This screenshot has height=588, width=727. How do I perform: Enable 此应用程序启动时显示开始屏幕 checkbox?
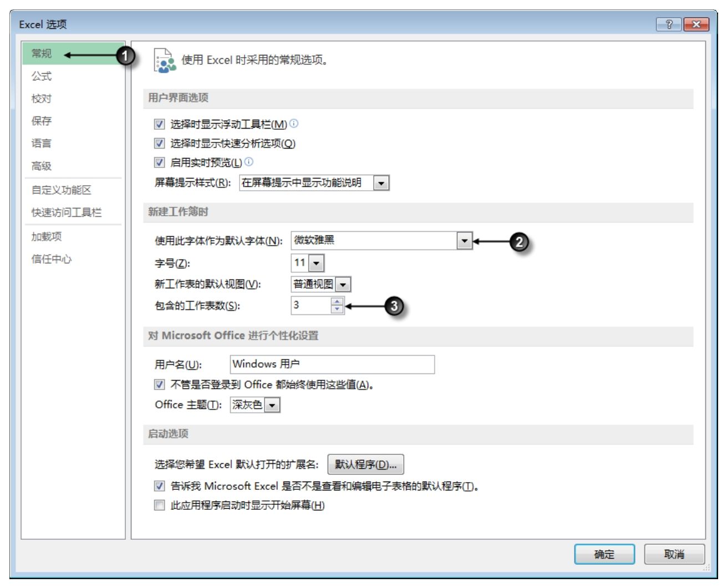tap(160, 505)
